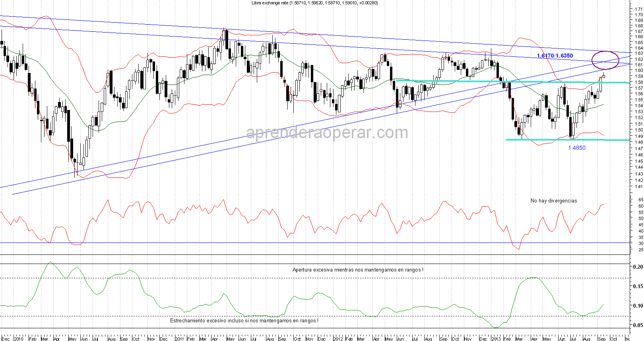This screenshot has width=644, height=341.
Task: Click the 1.4850 support level label
Action: coord(576,148)
